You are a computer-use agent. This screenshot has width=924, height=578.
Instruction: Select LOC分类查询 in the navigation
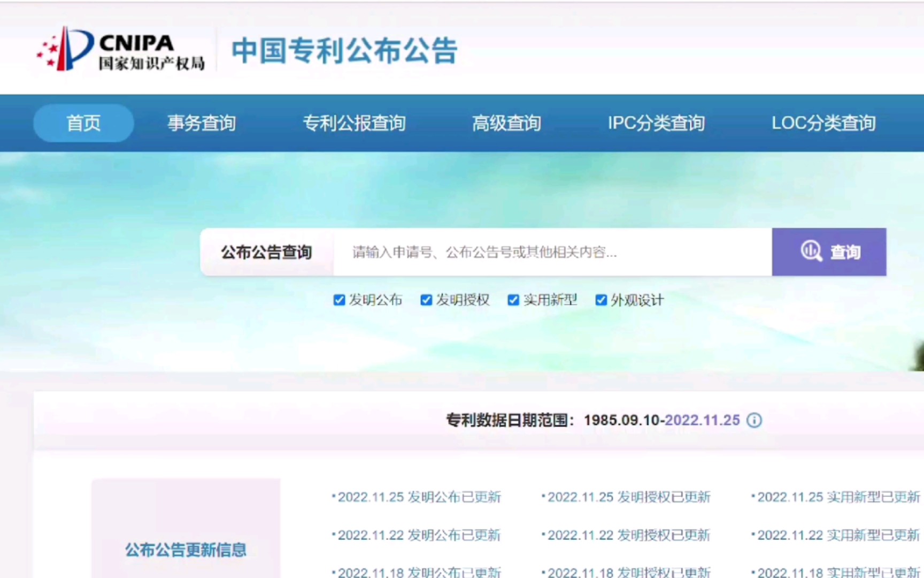coord(823,123)
